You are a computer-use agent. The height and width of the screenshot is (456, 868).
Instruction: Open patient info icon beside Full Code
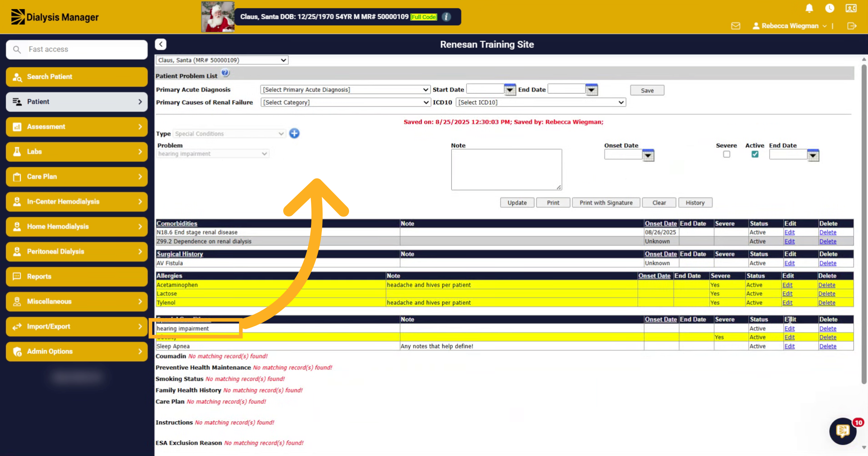pyautogui.click(x=447, y=17)
